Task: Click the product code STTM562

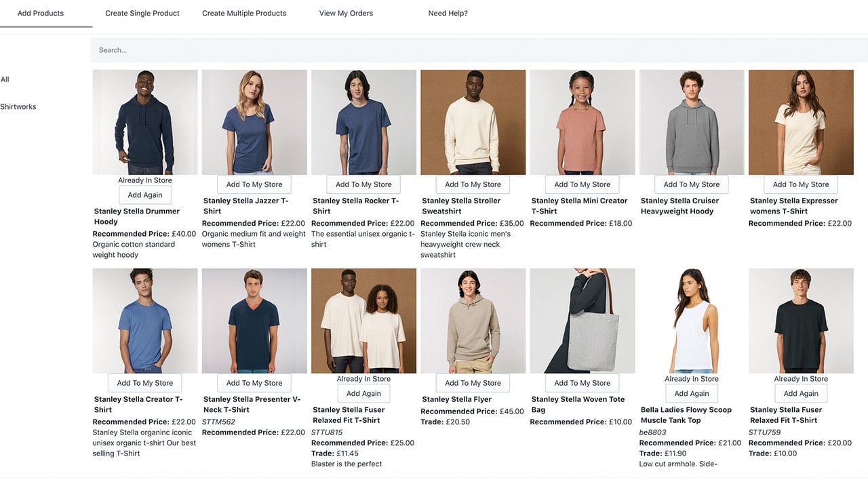Action: coord(218,422)
